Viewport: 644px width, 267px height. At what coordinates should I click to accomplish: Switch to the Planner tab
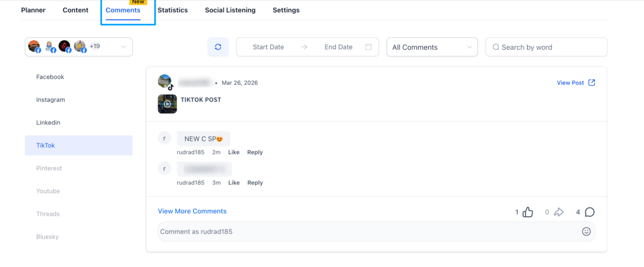coord(33,10)
